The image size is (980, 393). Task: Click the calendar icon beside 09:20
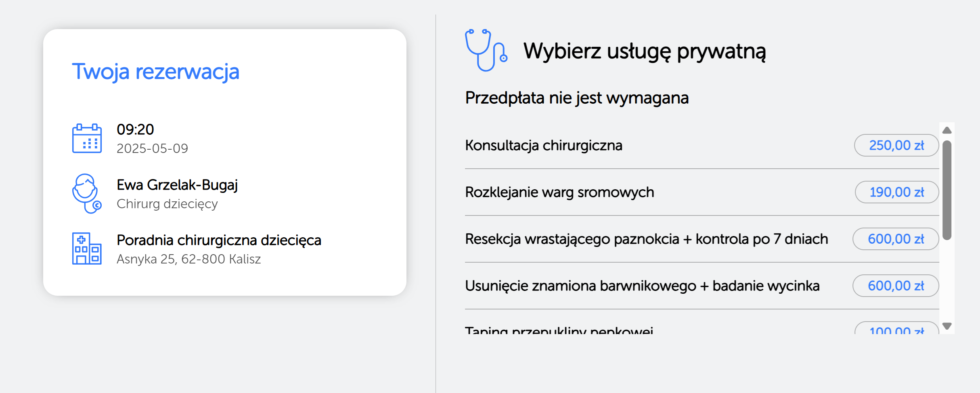point(87,138)
